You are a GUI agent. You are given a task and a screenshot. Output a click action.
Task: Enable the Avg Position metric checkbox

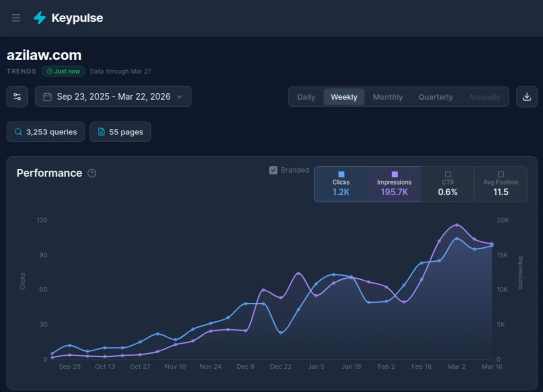point(501,174)
